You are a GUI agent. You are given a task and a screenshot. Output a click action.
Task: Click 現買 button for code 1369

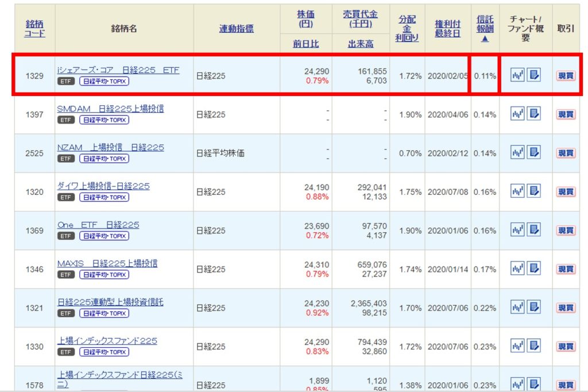[x=566, y=230]
